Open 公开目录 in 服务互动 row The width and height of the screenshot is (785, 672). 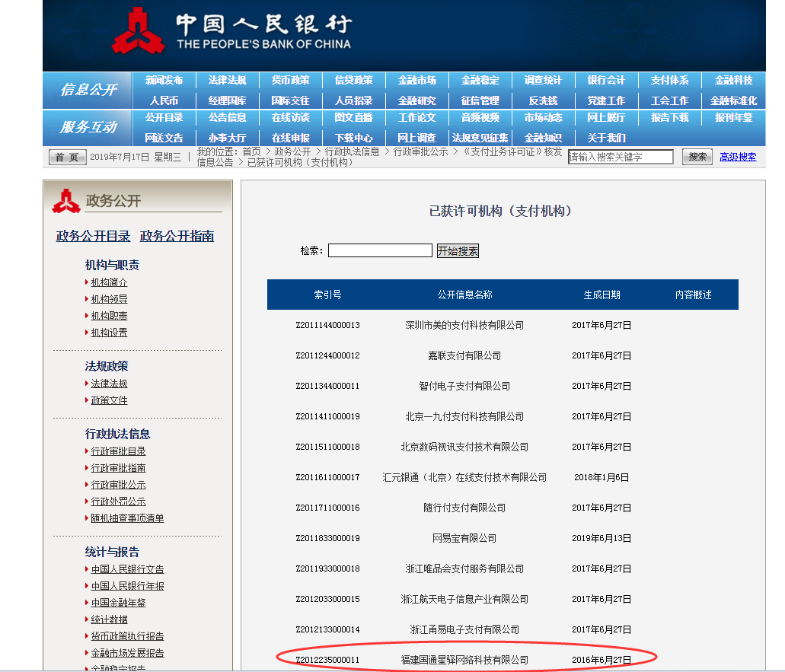[164, 118]
